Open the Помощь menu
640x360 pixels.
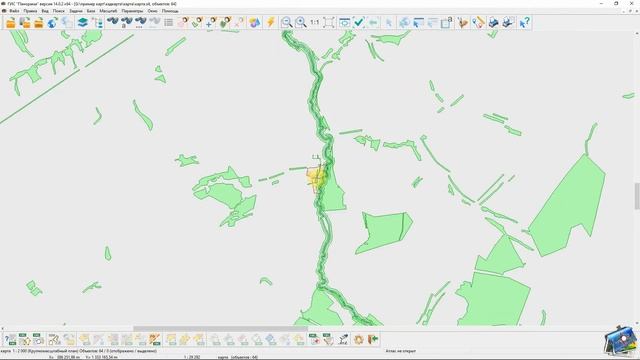170,11
